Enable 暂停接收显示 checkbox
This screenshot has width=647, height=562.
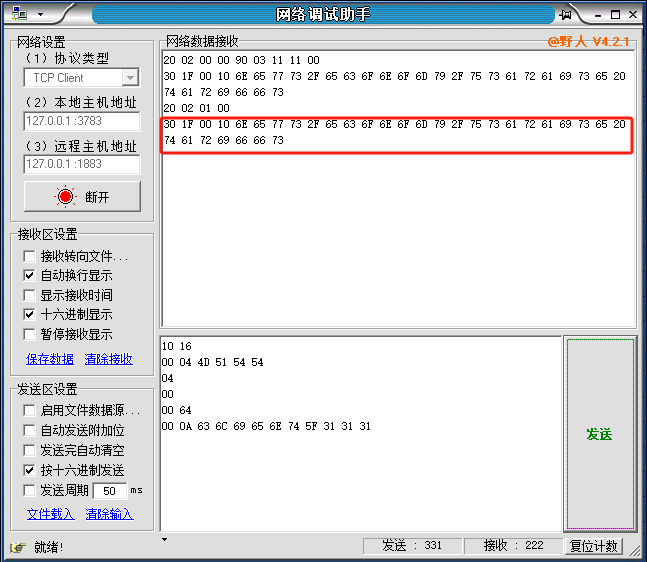[x=29, y=334]
